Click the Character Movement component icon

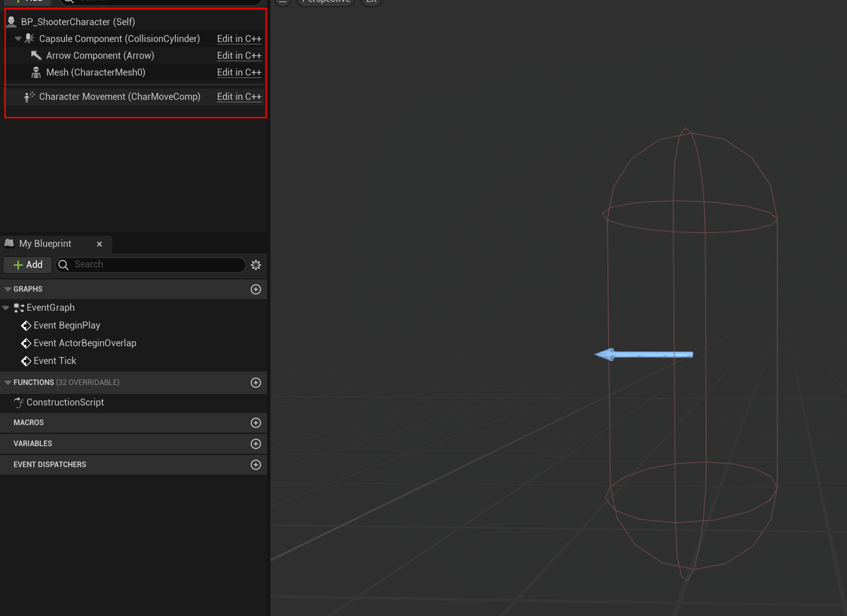29,97
